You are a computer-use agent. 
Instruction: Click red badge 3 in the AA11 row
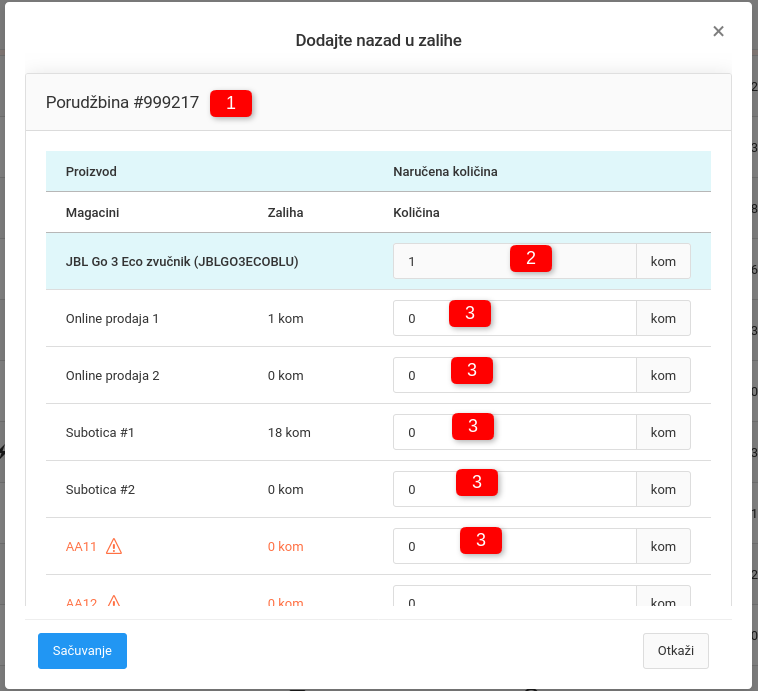(x=481, y=541)
